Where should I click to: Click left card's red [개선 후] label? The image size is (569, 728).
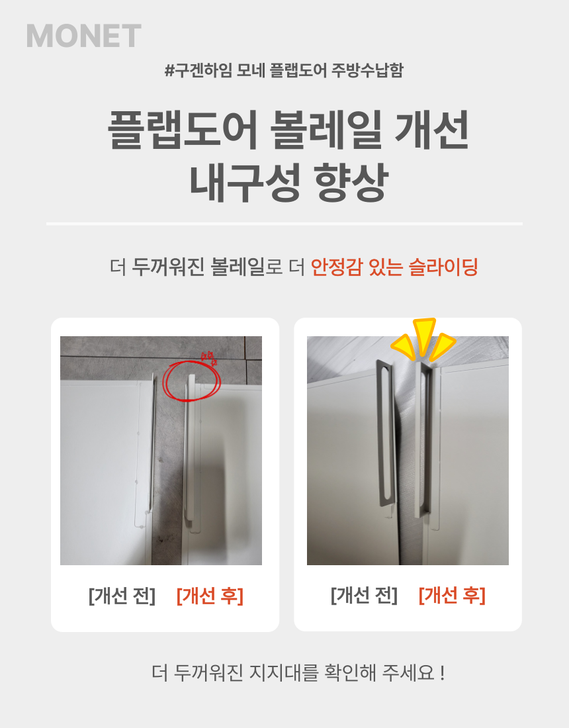click(210, 596)
